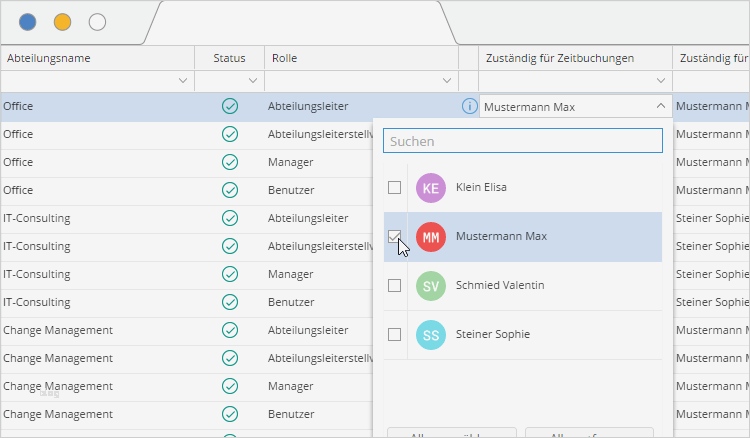750x438 pixels.
Task: Open the Zuständig für Zeitbuchungen filter dropdown
Action: tap(660, 81)
